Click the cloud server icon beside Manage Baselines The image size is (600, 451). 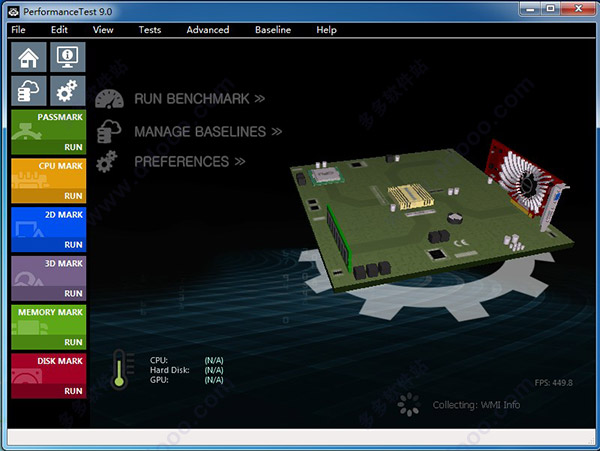pos(109,131)
